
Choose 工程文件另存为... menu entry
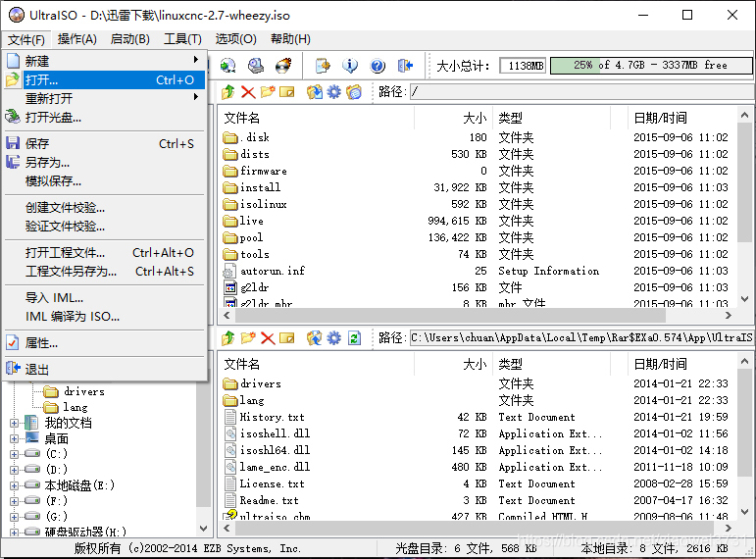click(105, 271)
